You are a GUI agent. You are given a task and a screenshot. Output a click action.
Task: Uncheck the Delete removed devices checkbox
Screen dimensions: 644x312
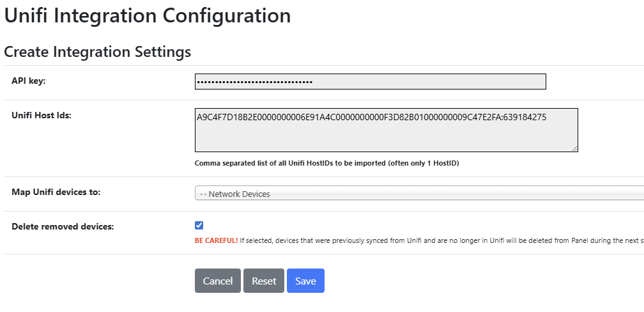point(199,225)
